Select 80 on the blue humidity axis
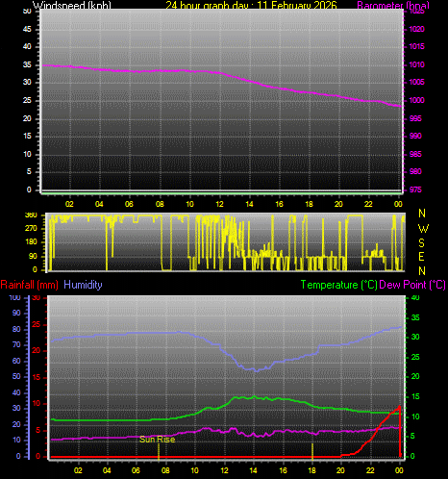This screenshot has width=448, height=479. pyautogui.click(x=16, y=329)
